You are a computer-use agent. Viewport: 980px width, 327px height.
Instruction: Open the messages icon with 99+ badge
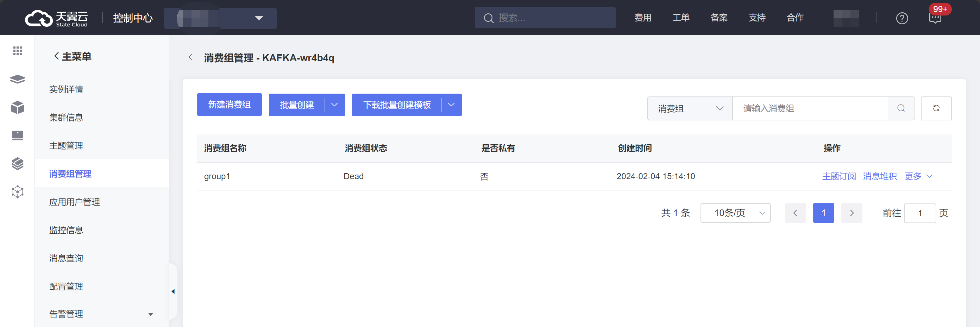[x=935, y=18]
